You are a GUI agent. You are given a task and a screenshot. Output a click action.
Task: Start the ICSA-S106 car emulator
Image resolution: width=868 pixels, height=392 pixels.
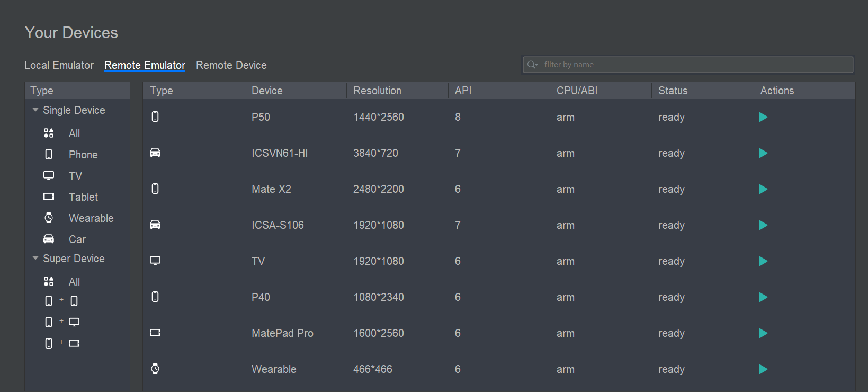[x=763, y=225]
